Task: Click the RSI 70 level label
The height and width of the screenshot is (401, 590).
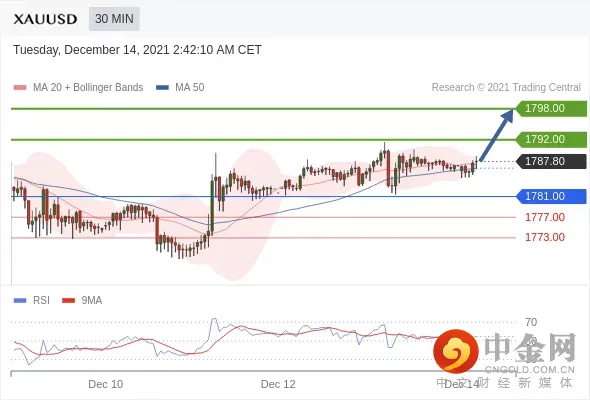Action: pos(531,322)
